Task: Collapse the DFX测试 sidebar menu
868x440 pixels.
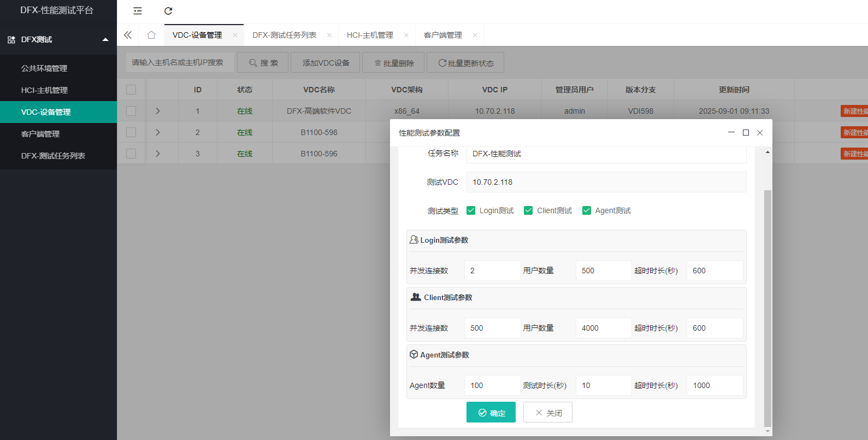Action: (x=105, y=39)
